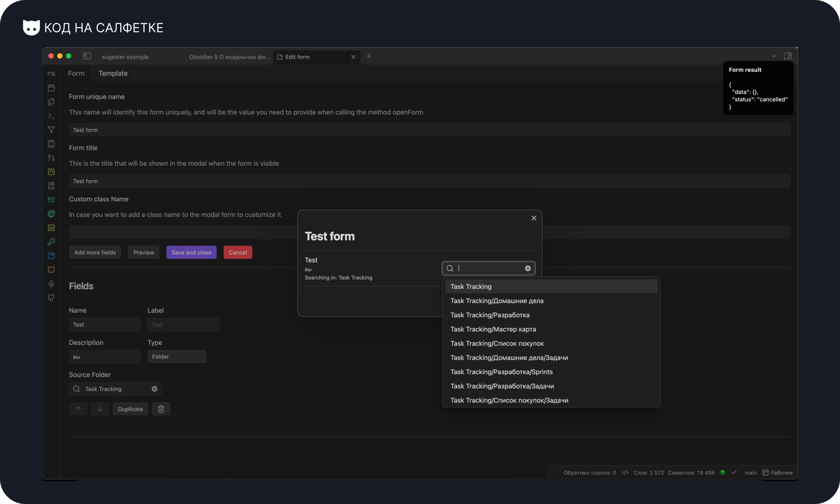The width and height of the screenshot is (840, 504).
Task: Click the source mode code icon in status bar
Action: click(625, 472)
